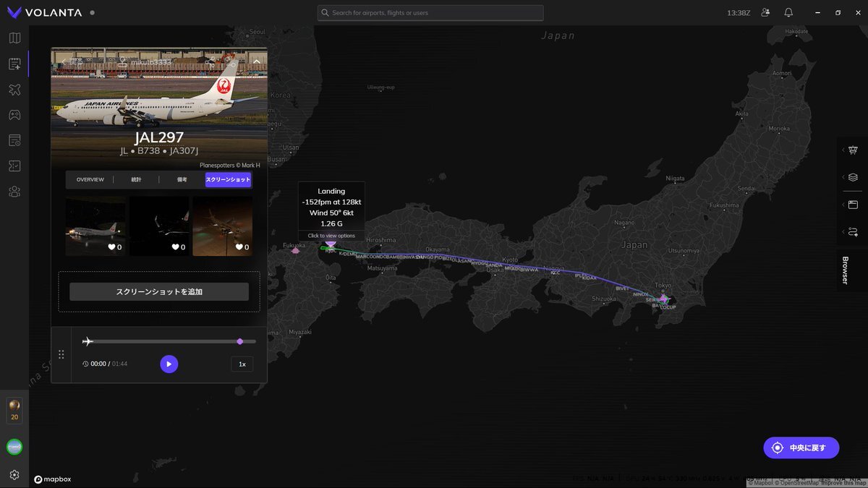Switch to the OVERVIEW tab
868x488 pixels.
90,179
